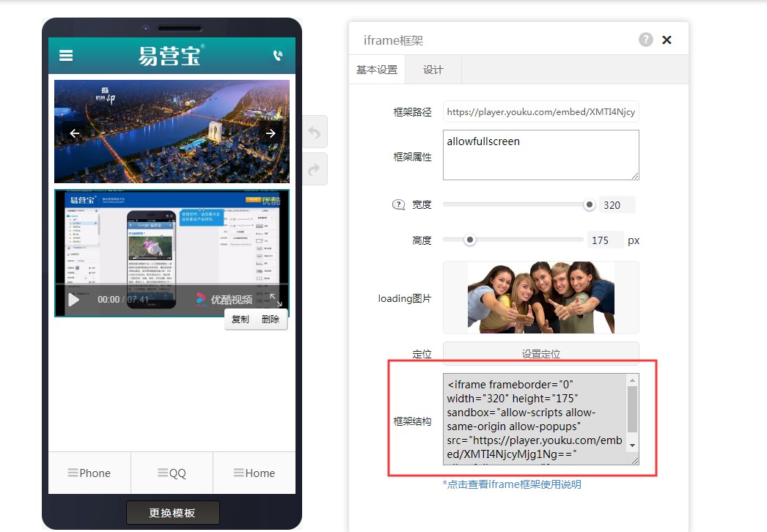Tap the phone call icon in header

[278, 55]
